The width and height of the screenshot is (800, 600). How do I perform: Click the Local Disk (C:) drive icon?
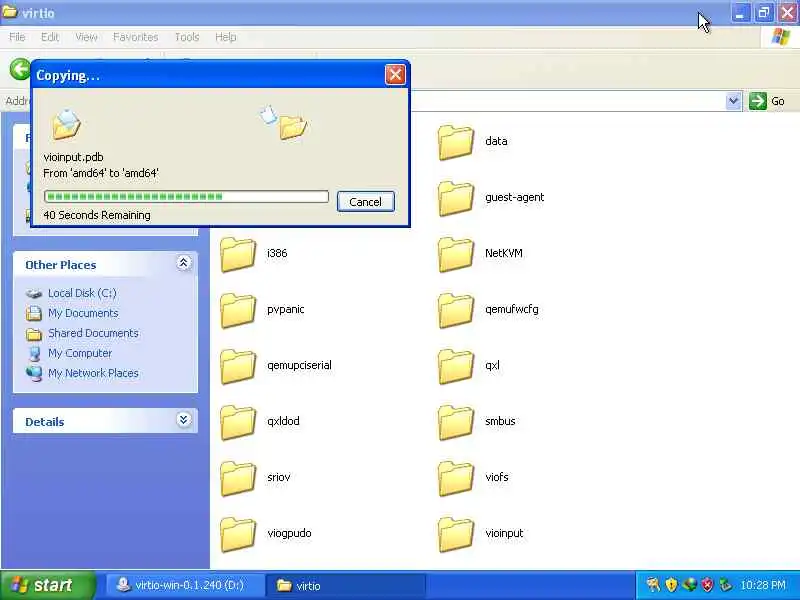click(x=34, y=293)
